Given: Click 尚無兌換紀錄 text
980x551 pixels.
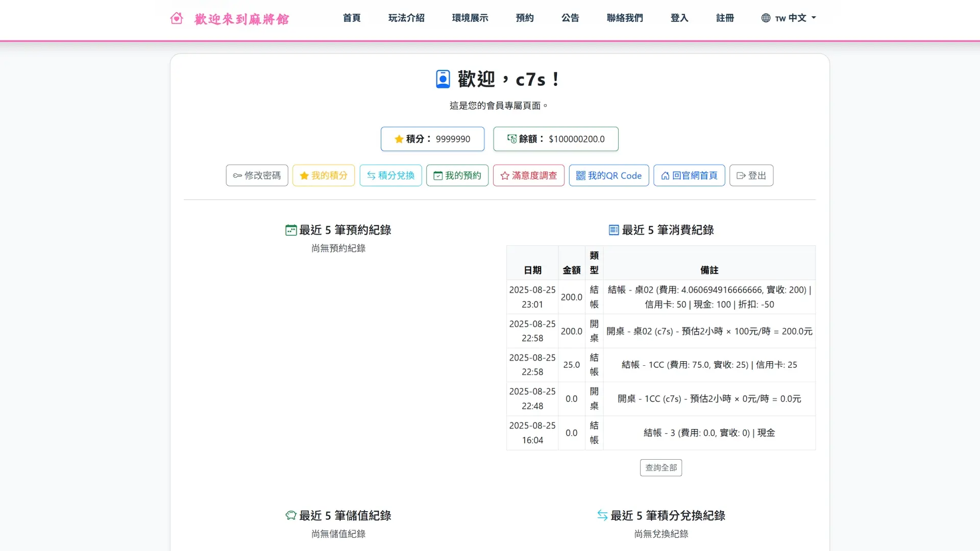Looking at the screenshot, I should click(661, 534).
